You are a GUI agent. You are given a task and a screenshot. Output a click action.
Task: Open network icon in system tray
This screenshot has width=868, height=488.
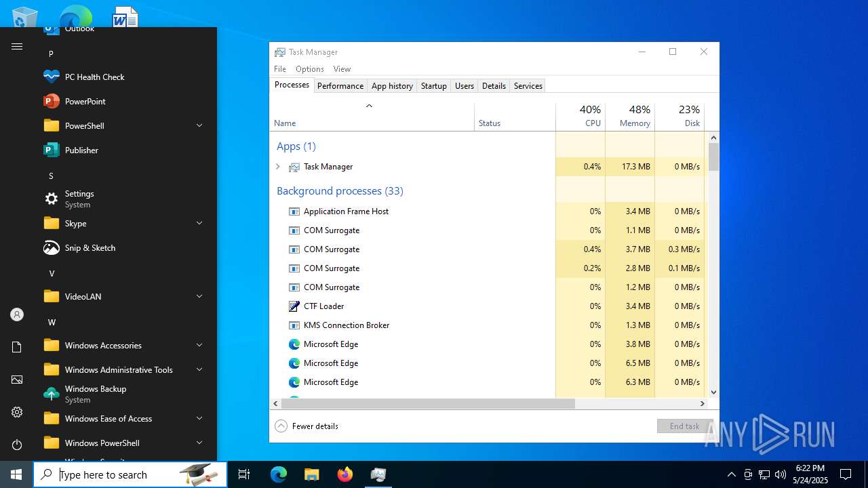pos(764,474)
